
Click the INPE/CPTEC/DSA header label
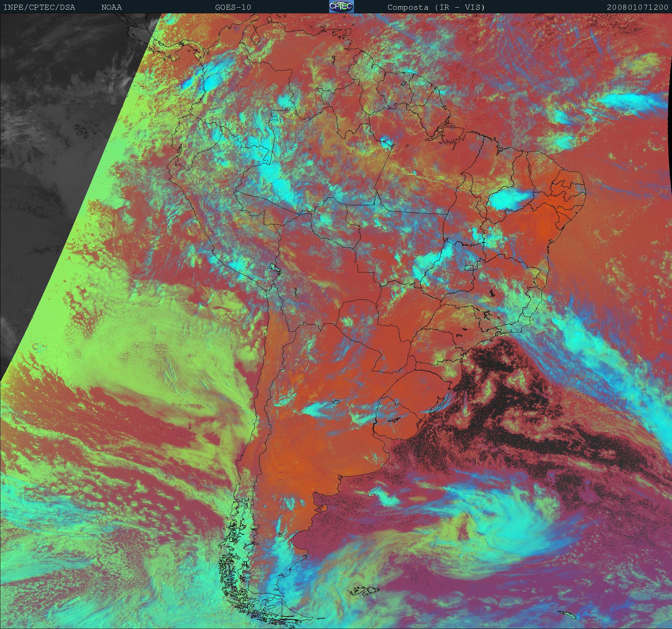[39, 7]
